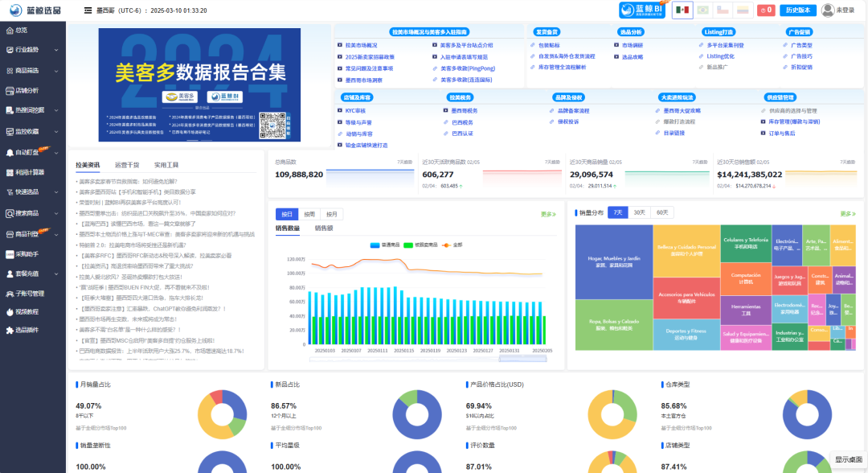868x473 pixels.
Task: Click the 历史版本 button
Action: click(x=798, y=10)
